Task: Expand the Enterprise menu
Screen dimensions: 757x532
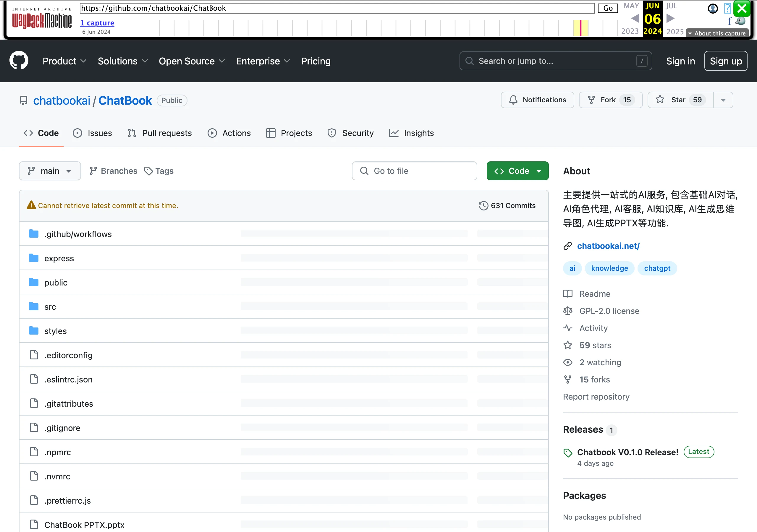Action: point(263,61)
